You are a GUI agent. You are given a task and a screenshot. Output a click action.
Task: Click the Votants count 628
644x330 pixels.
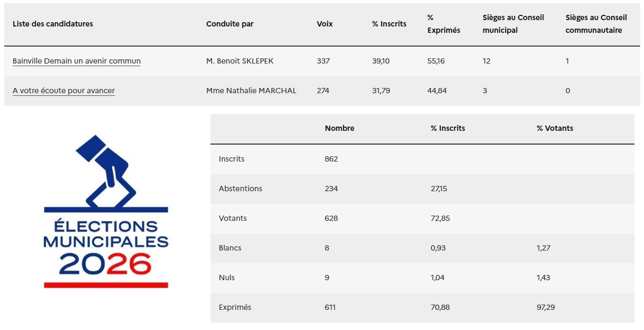coord(331,218)
